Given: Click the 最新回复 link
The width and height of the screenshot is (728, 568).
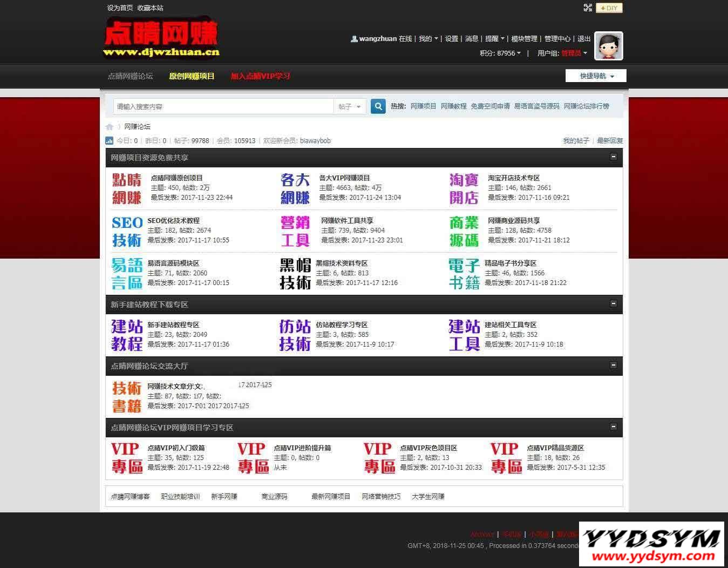Looking at the screenshot, I should click(610, 141).
